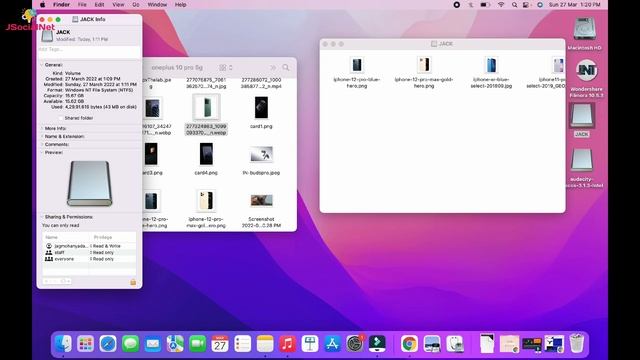Select iphone-12-pro-blue-hero.png in JACK window
640x360 pixels.
pos(357,73)
